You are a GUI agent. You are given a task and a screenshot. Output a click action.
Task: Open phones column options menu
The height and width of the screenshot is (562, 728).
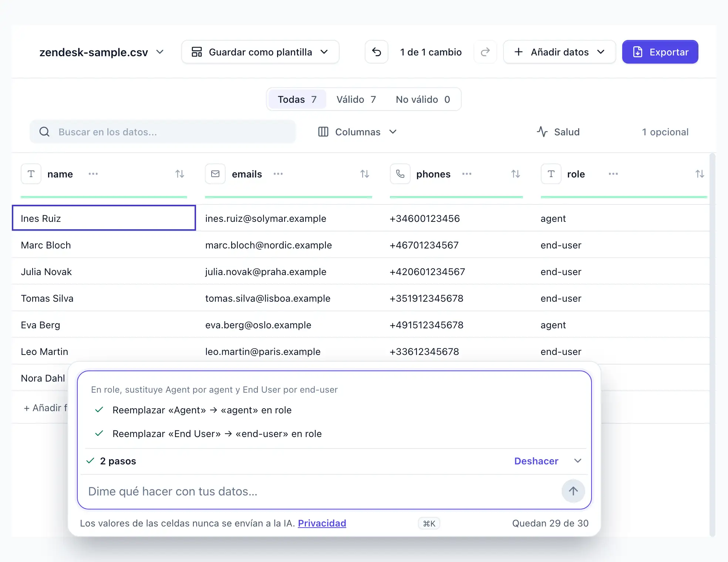467,174
